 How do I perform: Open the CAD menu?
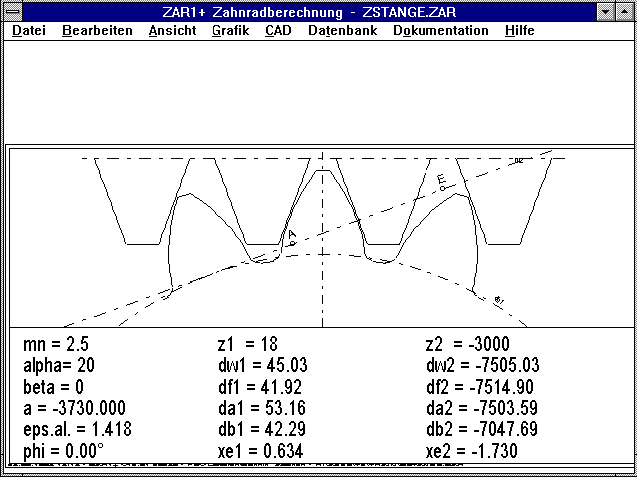pos(278,30)
